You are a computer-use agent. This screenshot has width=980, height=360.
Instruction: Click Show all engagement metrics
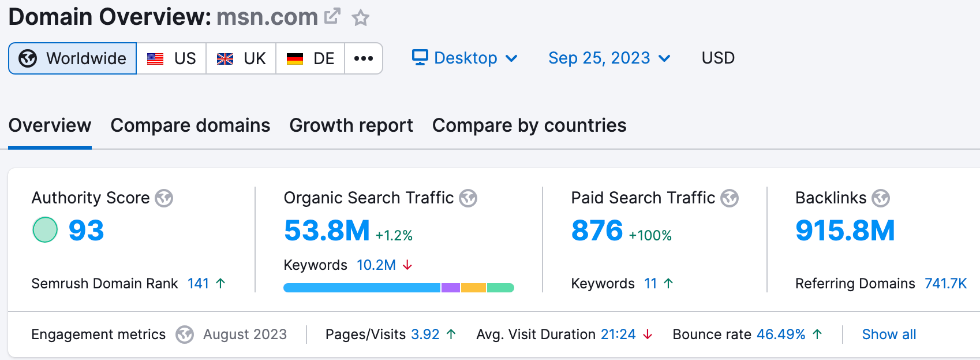tap(889, 335)
